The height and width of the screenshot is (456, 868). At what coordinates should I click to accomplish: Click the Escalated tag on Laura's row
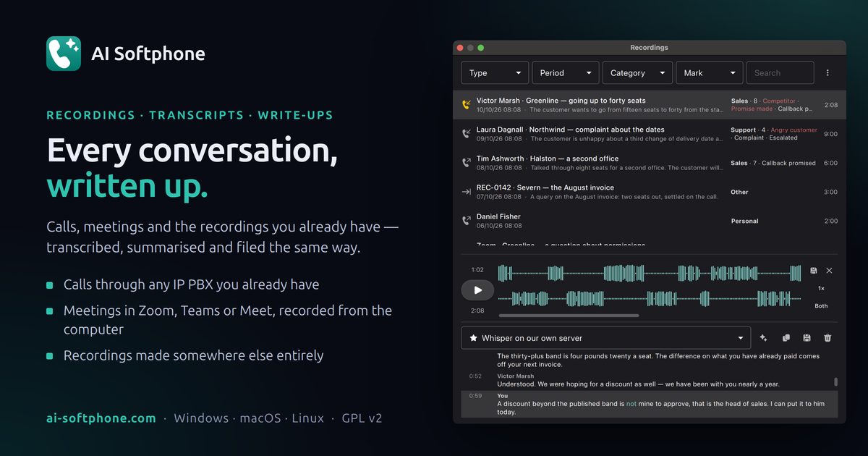pos(783,138)
